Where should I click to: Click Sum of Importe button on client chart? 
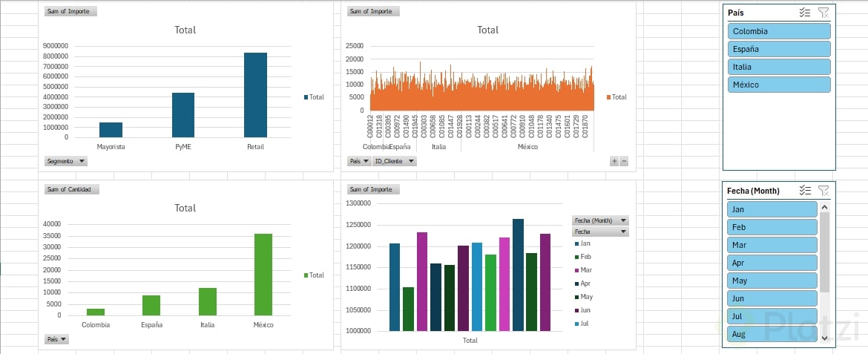tap(374, 11)
